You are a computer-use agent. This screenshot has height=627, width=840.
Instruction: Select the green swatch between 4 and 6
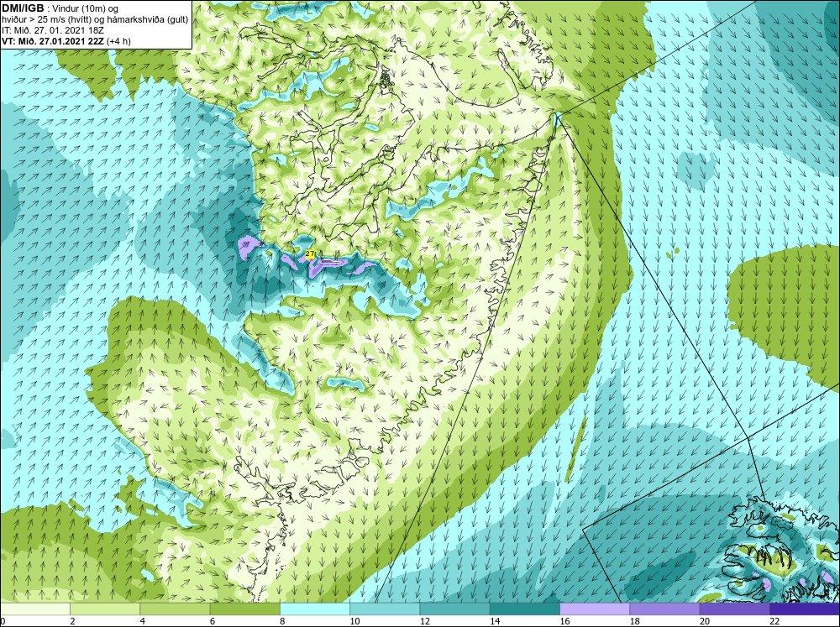[175, 609]
